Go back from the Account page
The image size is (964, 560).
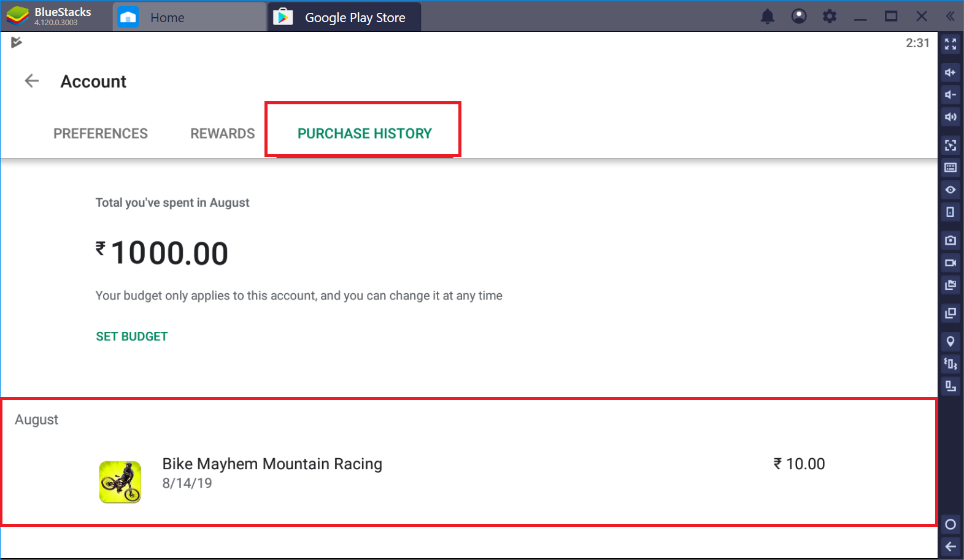tap(31, 81)
